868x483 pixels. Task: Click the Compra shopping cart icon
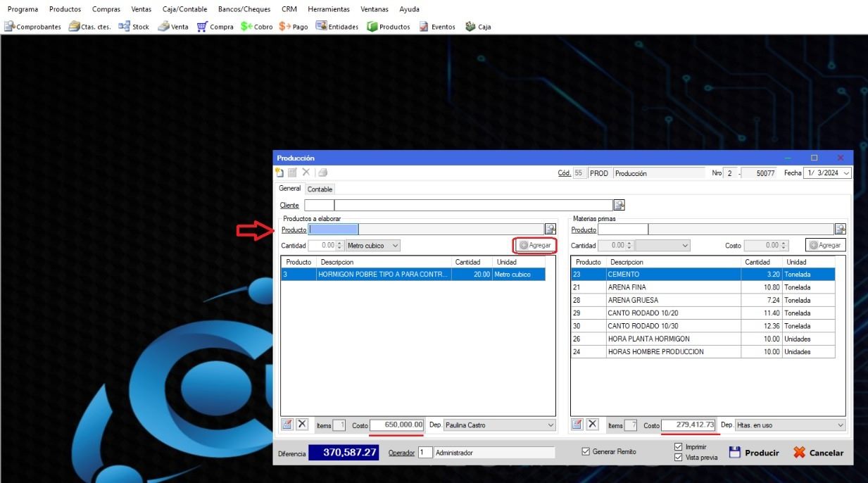[215, 27]
